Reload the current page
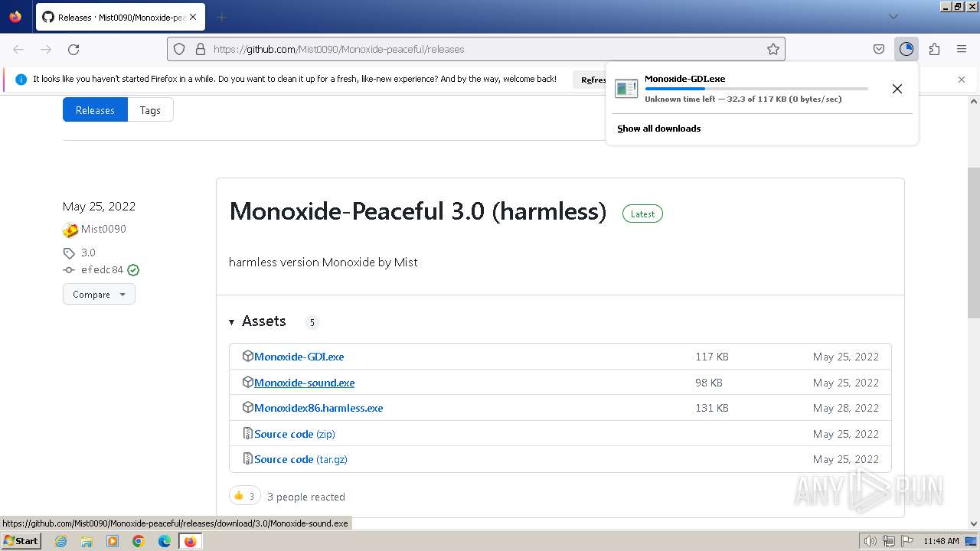Image resolution: width=980 pixels, height=551 pixels. (x=73, y=49)
